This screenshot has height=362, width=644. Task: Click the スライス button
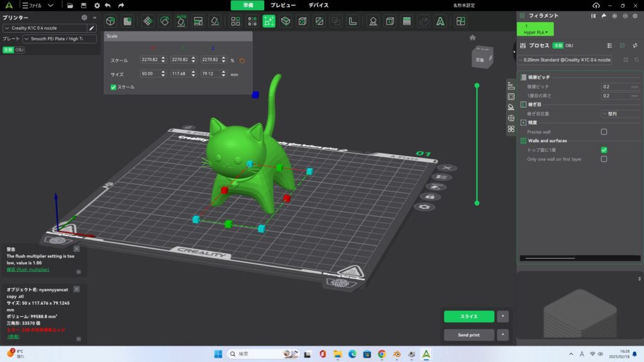469,316
